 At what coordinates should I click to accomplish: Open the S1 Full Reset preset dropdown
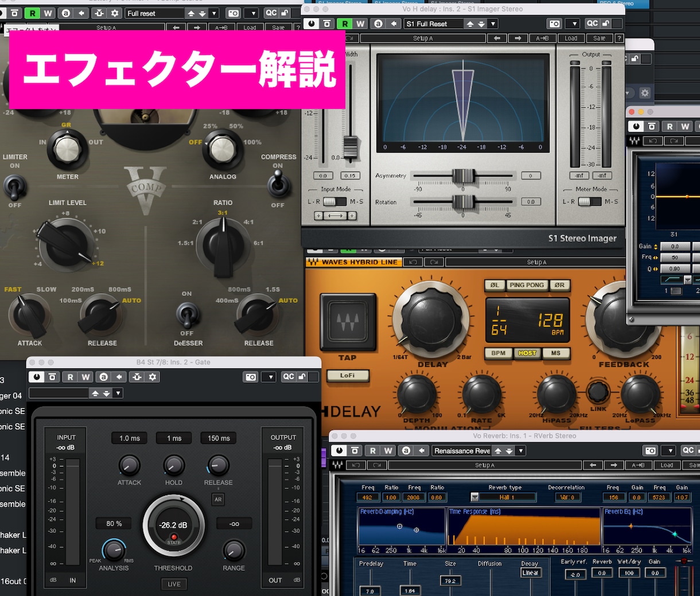click(x=493, y=24)
